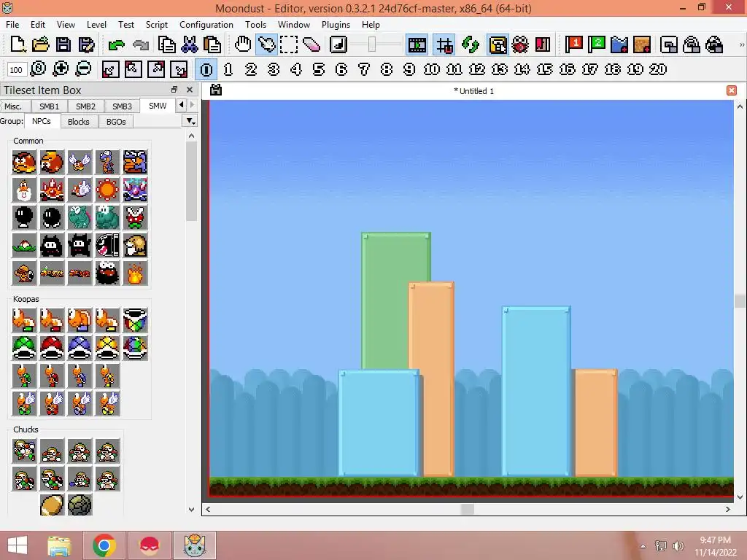Viewport: 747px width, 560px height.
Task: Set player 2 start point green flag
Action: pos(597,44)
